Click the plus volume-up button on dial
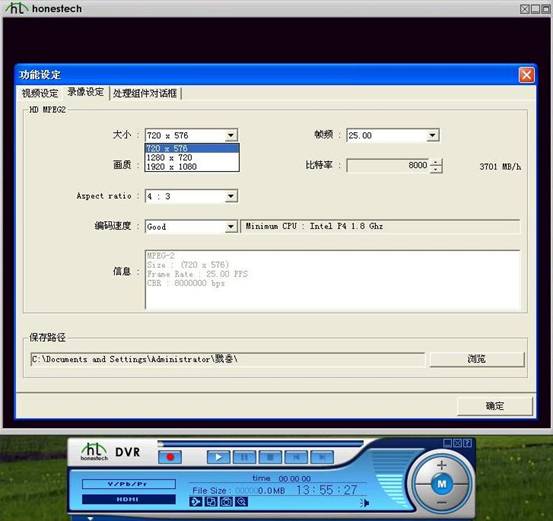Image resolution: width=553 pixels, height=521 pixels. pyautogui.click(x=442, y=466)
